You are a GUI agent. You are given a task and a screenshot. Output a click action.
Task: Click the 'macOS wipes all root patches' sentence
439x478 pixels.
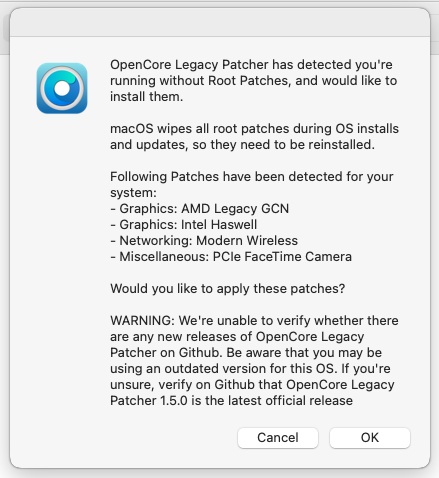[x=200, y=129]
